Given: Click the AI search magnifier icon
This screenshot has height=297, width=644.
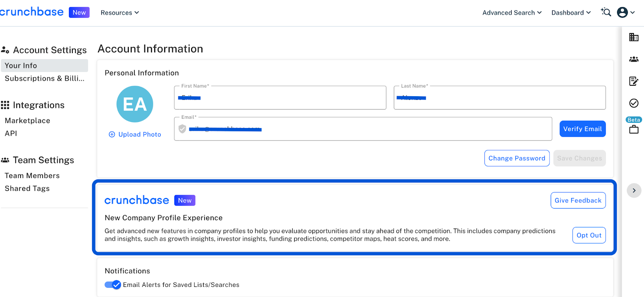Looking at the screenshot, I should coord(606,12).
